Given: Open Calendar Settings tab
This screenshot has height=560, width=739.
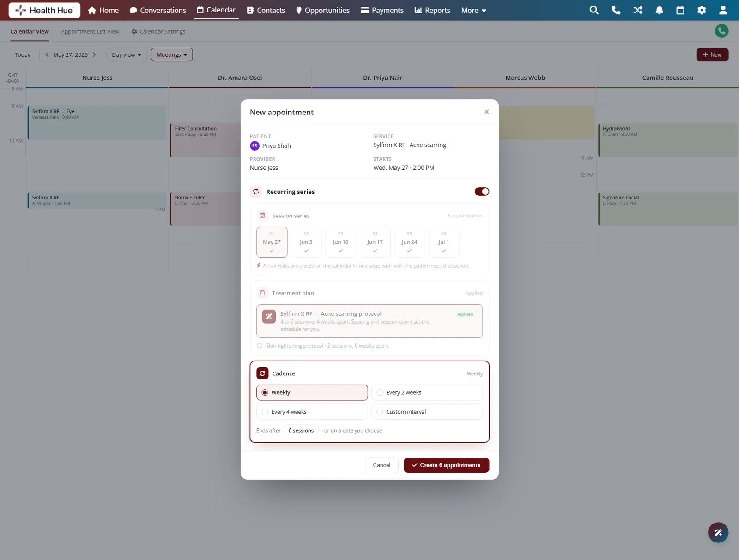Looking at the screenshot, I should click(158, 31).
